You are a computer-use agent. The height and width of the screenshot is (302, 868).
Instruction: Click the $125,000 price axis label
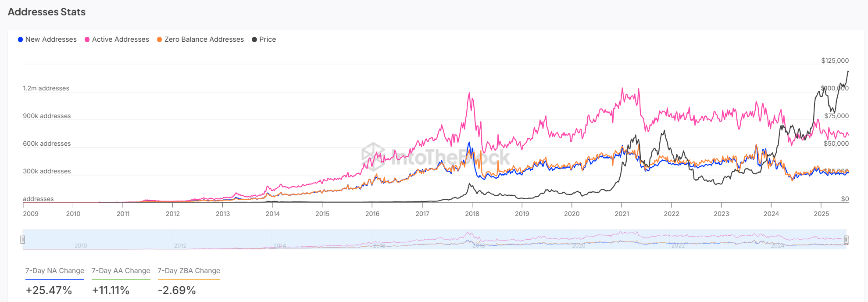pos(835,61)
